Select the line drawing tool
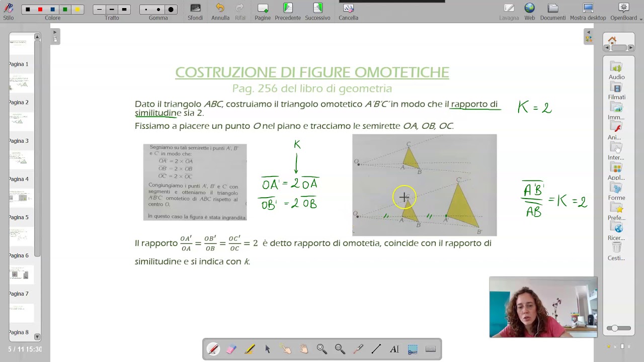Image resolution: width=644 pixels, height=362 pixels. (x=376, y=349)
